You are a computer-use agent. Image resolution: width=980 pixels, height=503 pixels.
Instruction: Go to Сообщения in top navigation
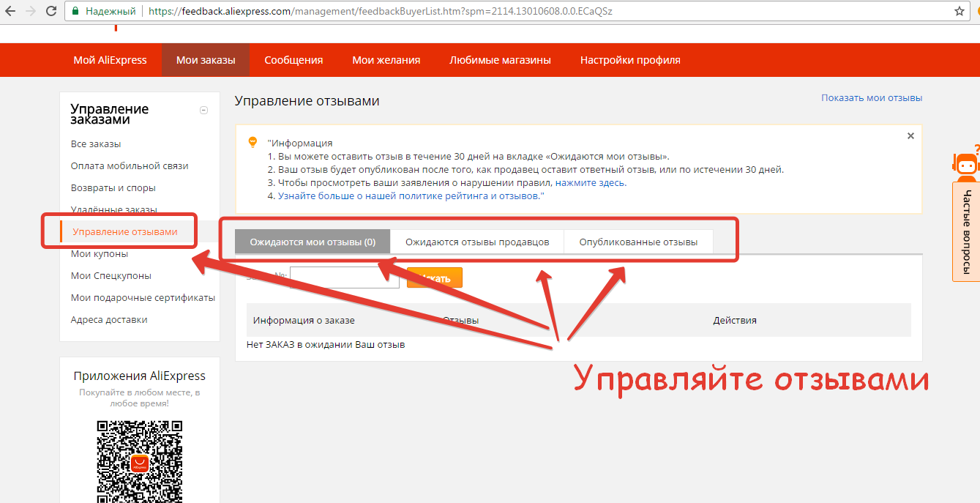pos(293,60)
